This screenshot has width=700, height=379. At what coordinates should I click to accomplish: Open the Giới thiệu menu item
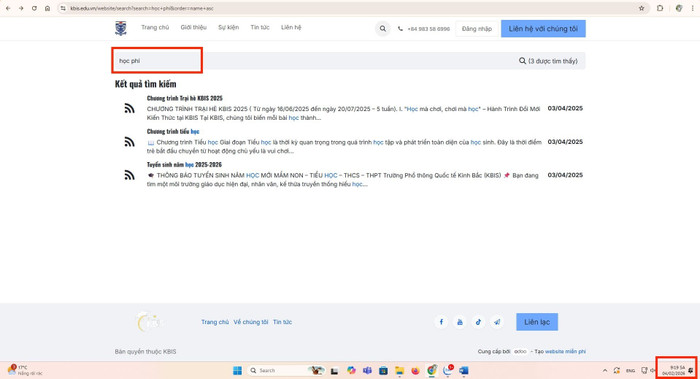pyautogui.click(x=193, y=27)
